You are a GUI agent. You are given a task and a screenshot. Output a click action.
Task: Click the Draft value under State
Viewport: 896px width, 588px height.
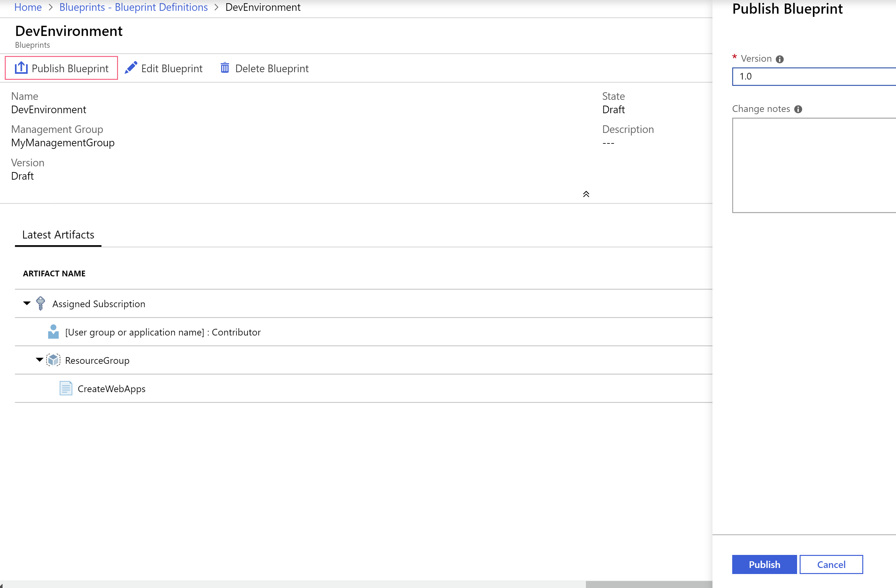pyautogui.click(x=613, y=109)
